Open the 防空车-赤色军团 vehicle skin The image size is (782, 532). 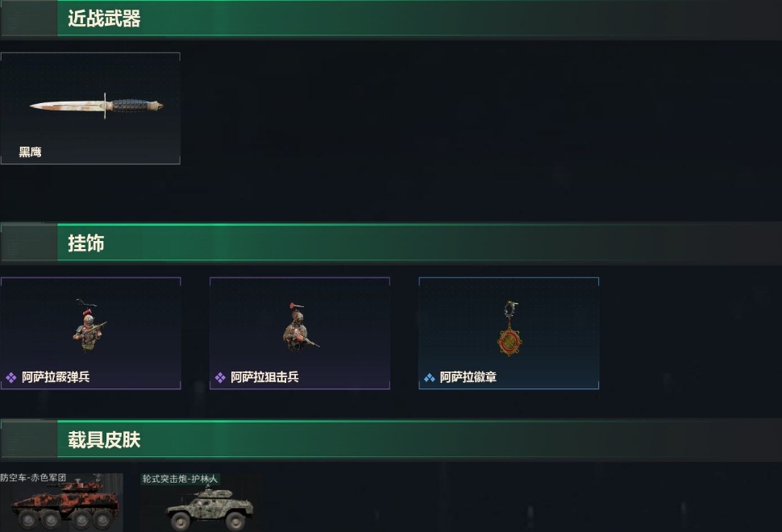tap(61, 503)
